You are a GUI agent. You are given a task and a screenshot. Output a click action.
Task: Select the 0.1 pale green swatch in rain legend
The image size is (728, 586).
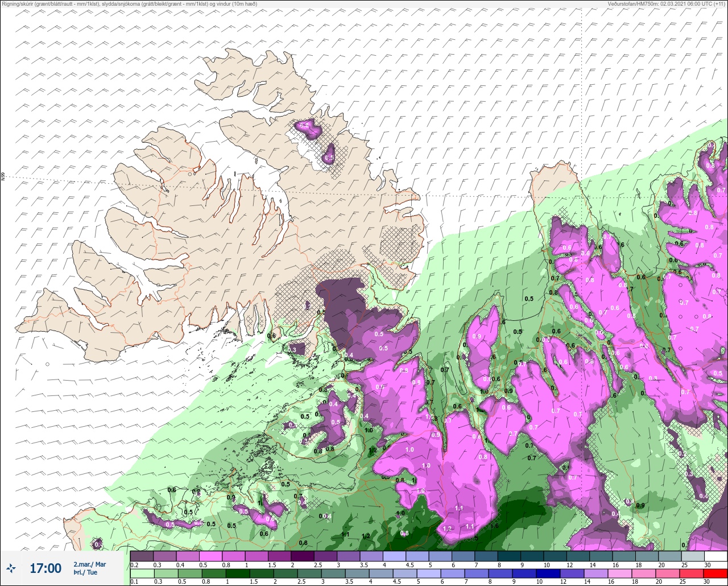pyautogui.click(x=142, y=573)
